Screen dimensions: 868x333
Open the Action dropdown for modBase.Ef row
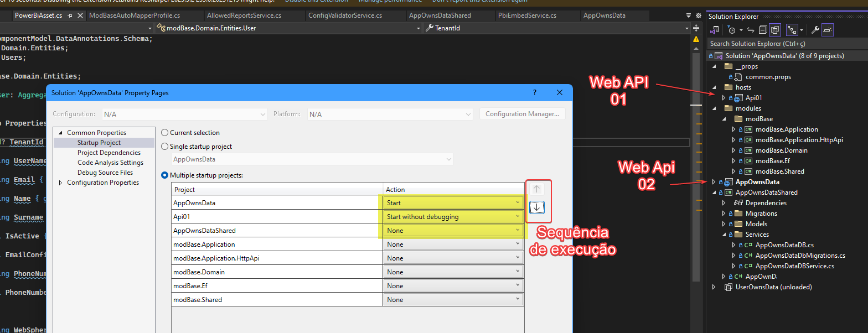tap(453, 286)
